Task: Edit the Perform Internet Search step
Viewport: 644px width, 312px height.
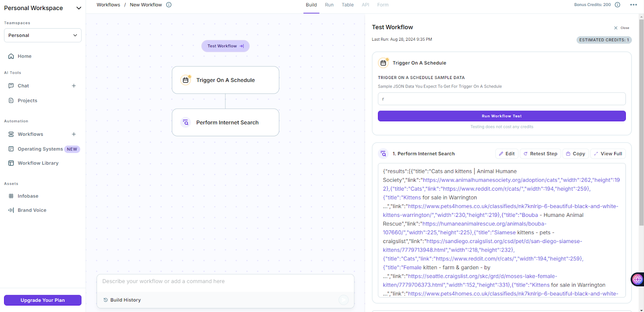Action: point(507,154)
